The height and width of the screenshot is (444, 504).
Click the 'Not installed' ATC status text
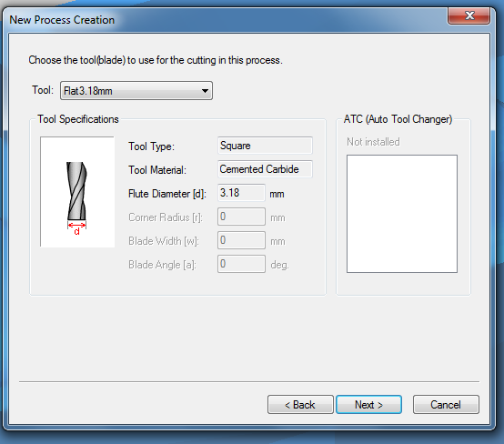point(373,142)
